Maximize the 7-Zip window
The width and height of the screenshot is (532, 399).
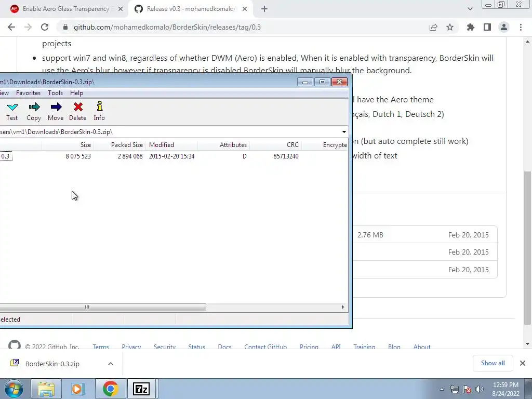pyautogui.click(x=322, y=82)
